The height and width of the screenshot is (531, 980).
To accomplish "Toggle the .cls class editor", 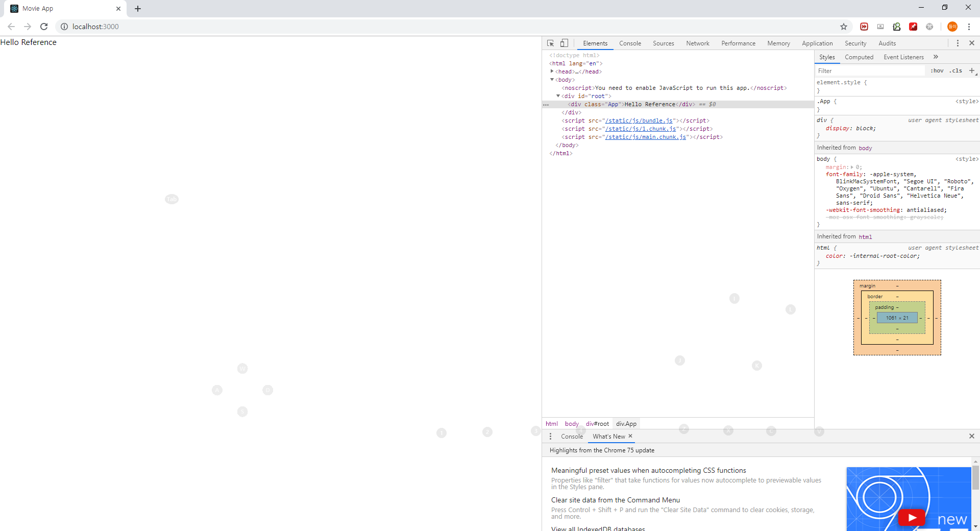I will pyautogui.click(x=956, y=70).
